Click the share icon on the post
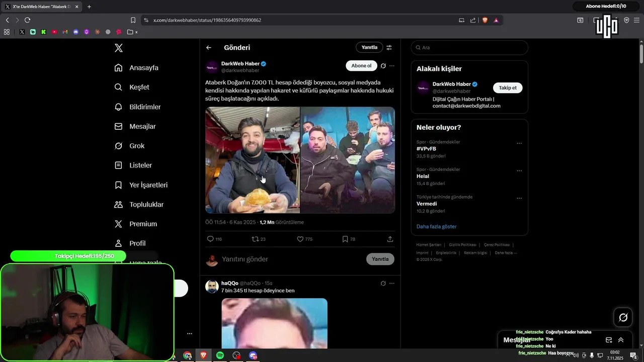Screen dimensions: 644x362 click(390, 239)
